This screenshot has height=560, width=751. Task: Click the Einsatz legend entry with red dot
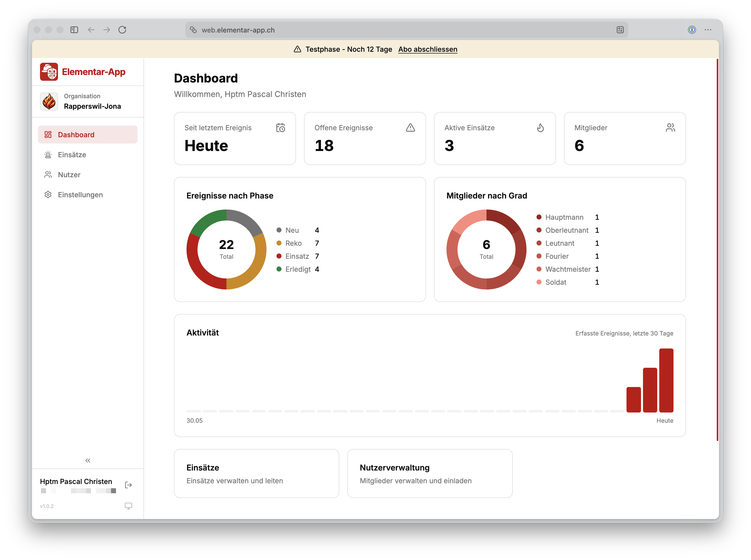298,256
